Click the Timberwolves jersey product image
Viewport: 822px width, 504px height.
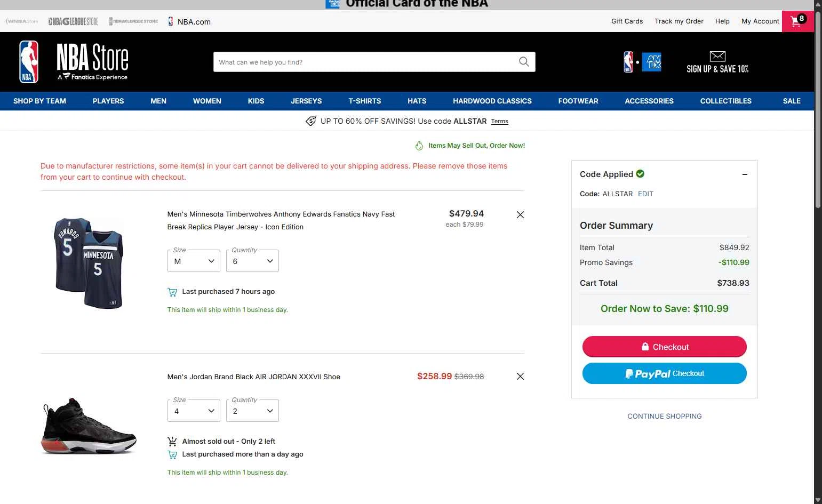[x=89, y=263]
